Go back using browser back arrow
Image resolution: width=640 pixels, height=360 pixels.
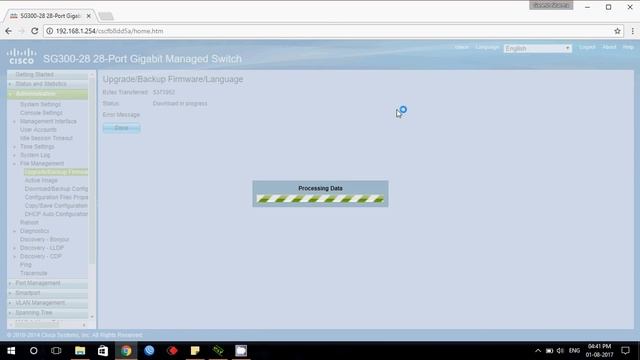[x=9, y=31]
